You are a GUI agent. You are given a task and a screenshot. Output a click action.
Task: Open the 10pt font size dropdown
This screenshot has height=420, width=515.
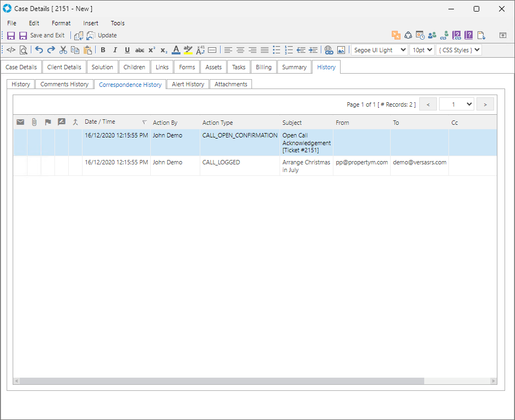coord(422,50)
